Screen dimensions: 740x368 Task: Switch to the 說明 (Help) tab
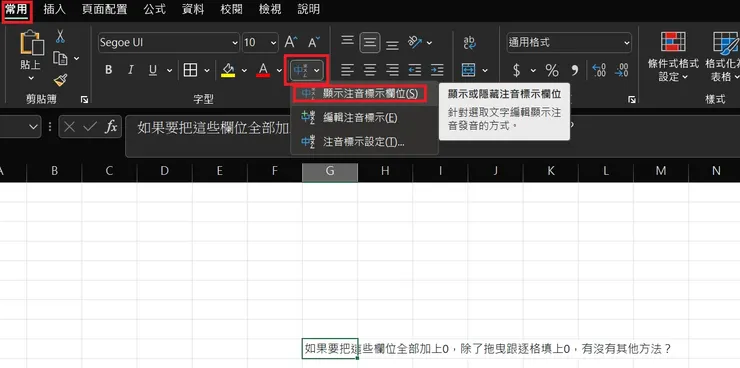(x=309, y=9)
